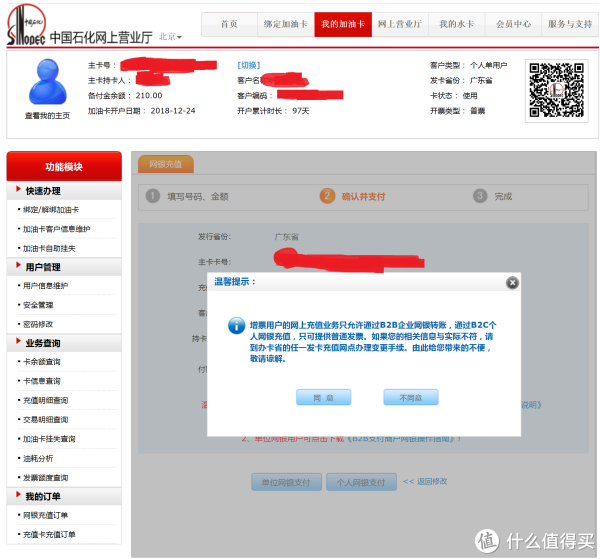Open 安全管理 item

click(38, 305)
